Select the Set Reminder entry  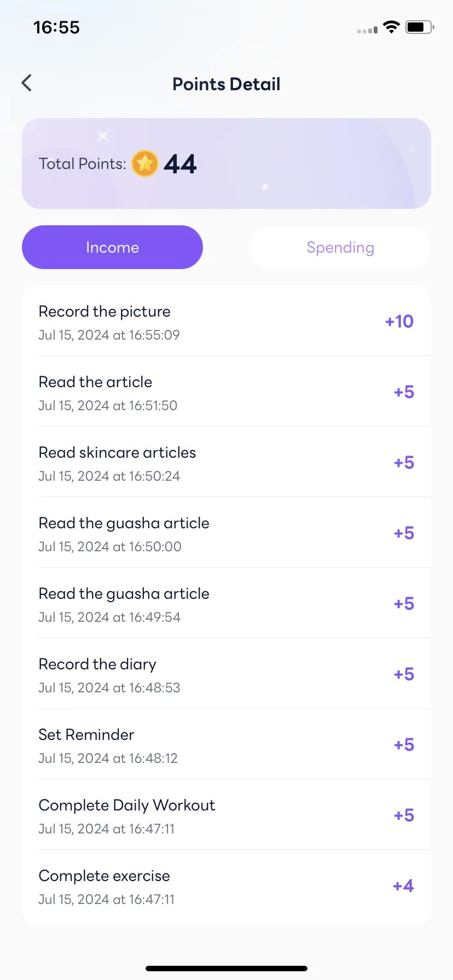pyautogui.click(x=226, y=744)
